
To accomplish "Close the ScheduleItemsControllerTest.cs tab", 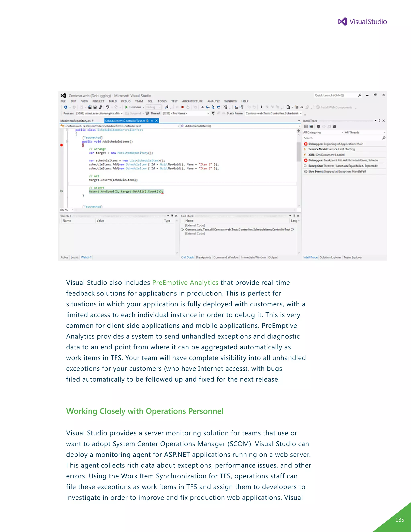I will coord(157,121).
